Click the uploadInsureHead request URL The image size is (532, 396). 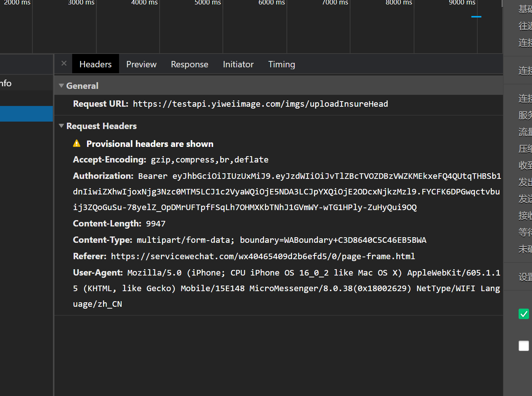[x=260, y=104]
